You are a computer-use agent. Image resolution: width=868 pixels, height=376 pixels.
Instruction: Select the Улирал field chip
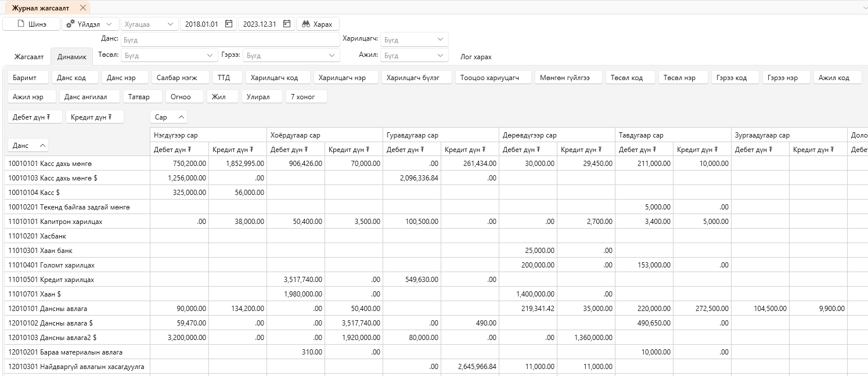point(262,97)
